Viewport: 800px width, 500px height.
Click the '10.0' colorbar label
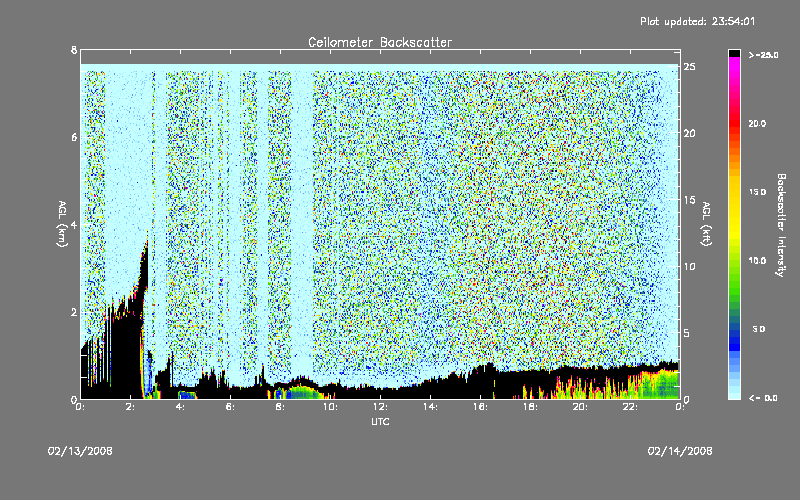tap(757, 260)
